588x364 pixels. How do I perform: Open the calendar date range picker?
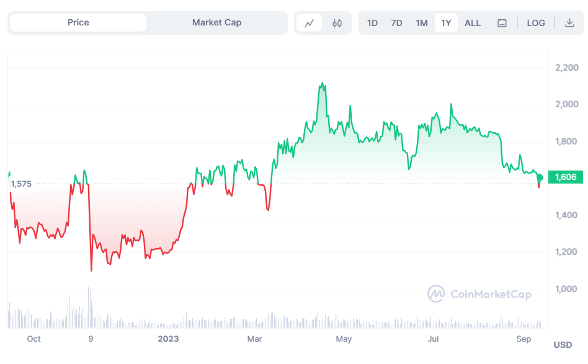502,23
